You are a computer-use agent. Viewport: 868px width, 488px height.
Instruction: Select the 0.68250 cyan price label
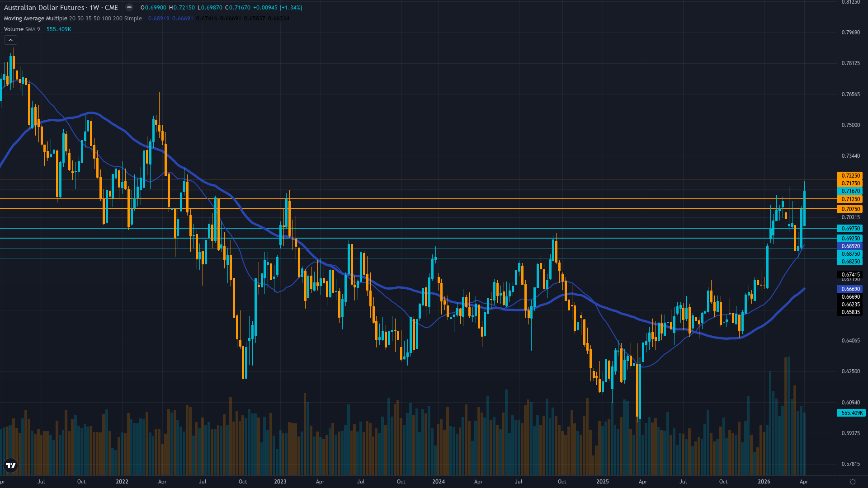(x=850, y=262)
